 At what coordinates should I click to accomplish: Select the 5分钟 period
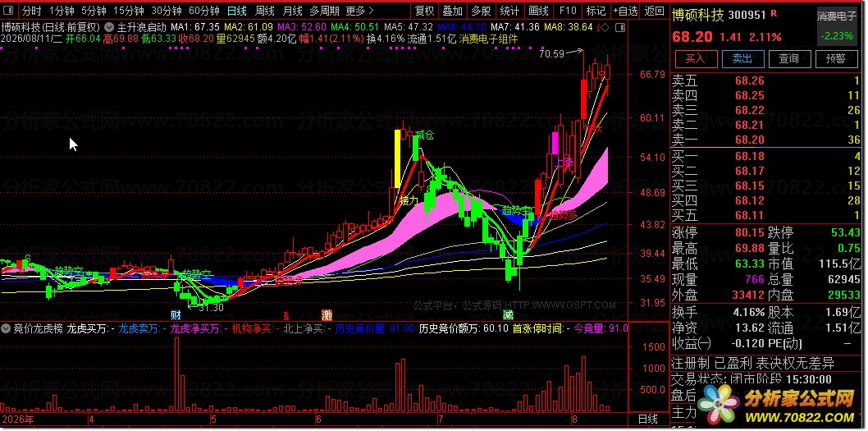94,11
